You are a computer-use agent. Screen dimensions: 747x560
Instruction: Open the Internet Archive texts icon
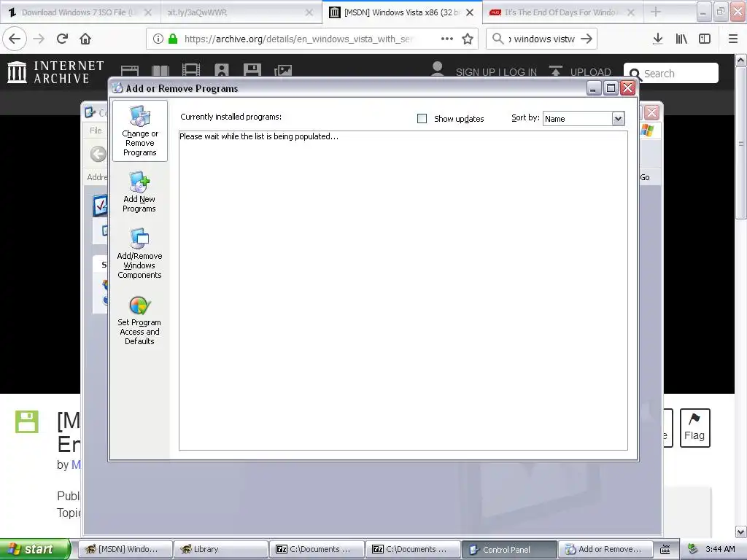pos(160,71)
